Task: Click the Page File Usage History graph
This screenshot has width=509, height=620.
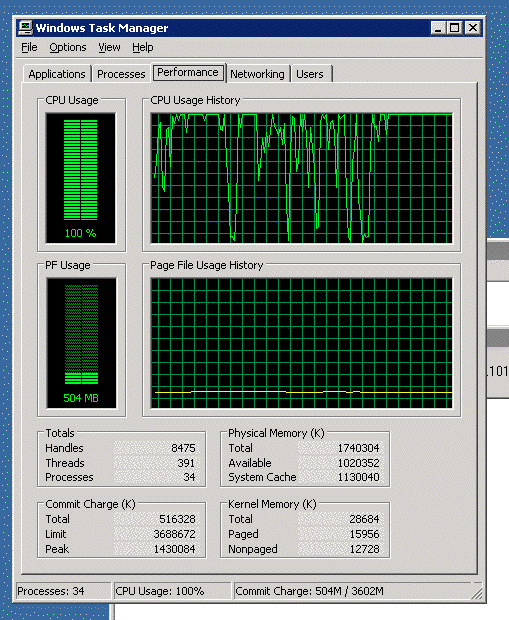Action: [301, 343]
